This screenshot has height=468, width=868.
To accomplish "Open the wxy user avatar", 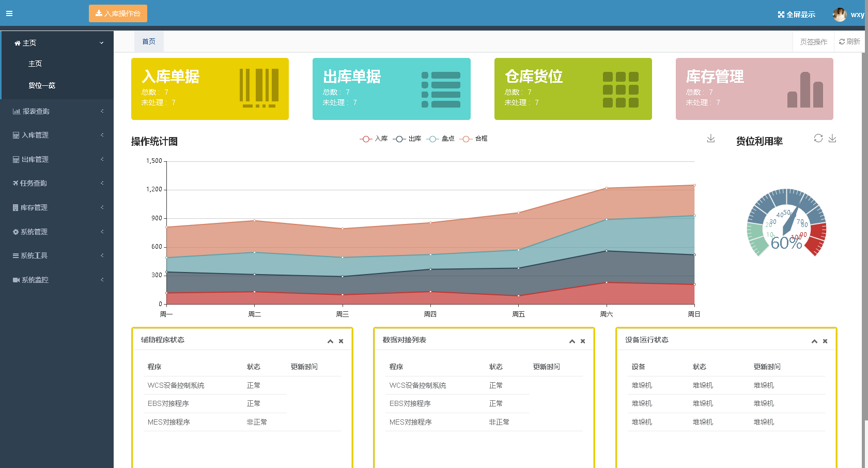I will click(x=840, y=14).
